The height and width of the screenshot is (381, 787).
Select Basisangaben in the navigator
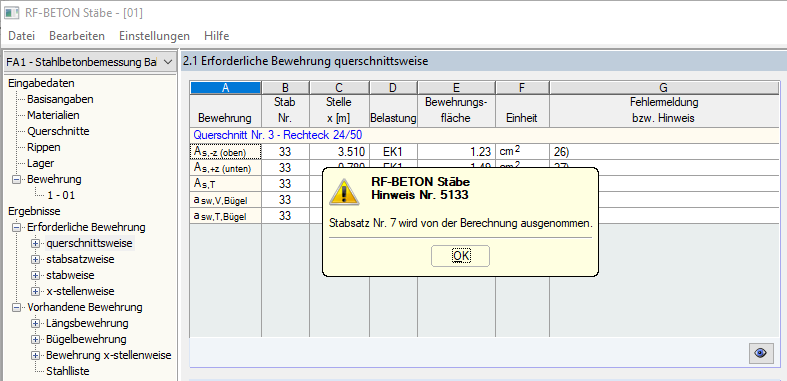60,99
